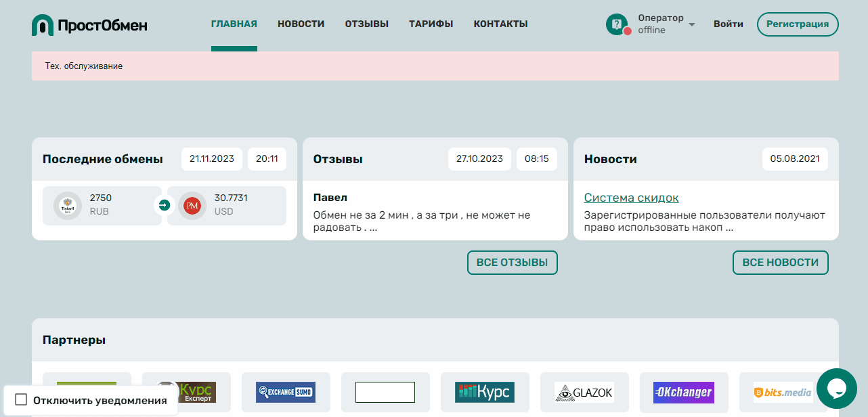This screenshot has height=417, width=868.
Task: Click the Perfect Money PM icon
Action: click(192, 205)
